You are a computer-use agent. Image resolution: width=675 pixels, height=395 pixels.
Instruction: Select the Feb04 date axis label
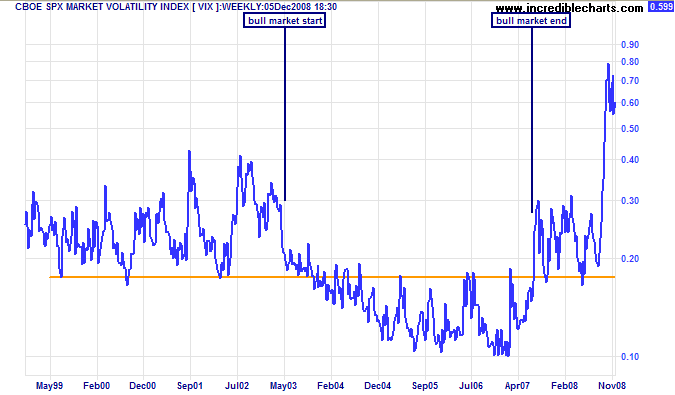(x=331, y=386)
